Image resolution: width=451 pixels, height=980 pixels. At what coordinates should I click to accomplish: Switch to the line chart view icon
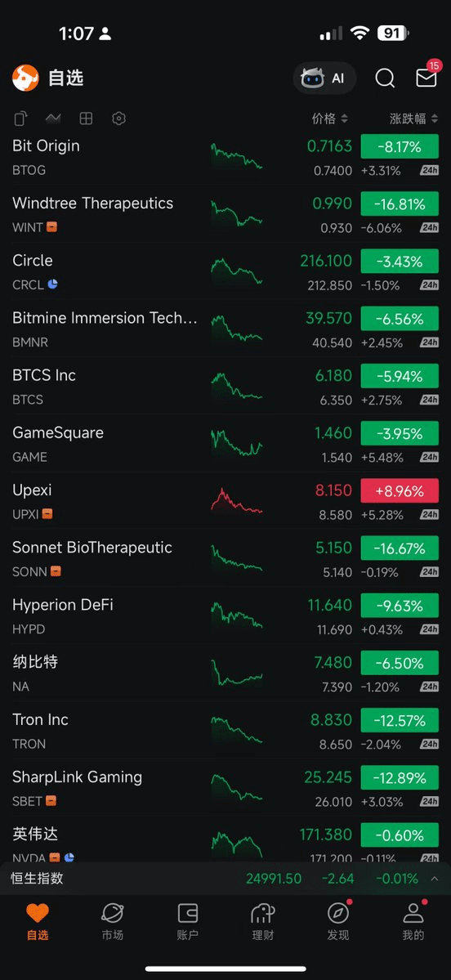coord(53,119)
